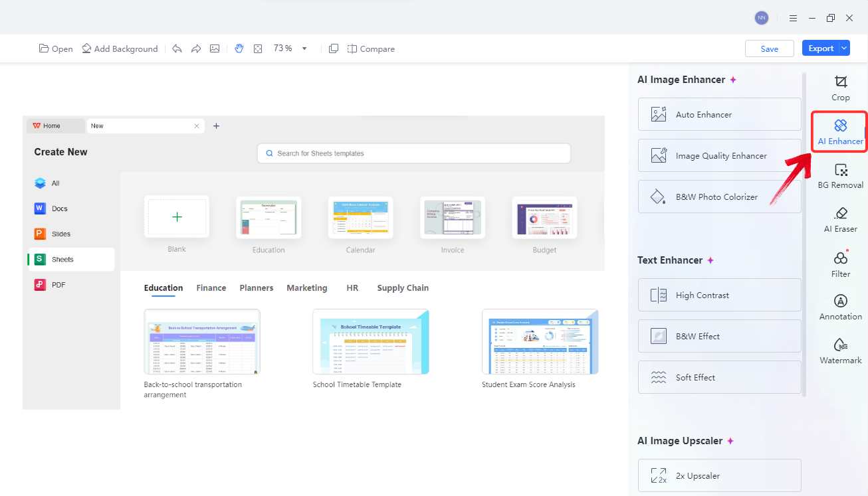Open the Export dropdown arrow
The image size is (868, 496).
tap(844, 48)
